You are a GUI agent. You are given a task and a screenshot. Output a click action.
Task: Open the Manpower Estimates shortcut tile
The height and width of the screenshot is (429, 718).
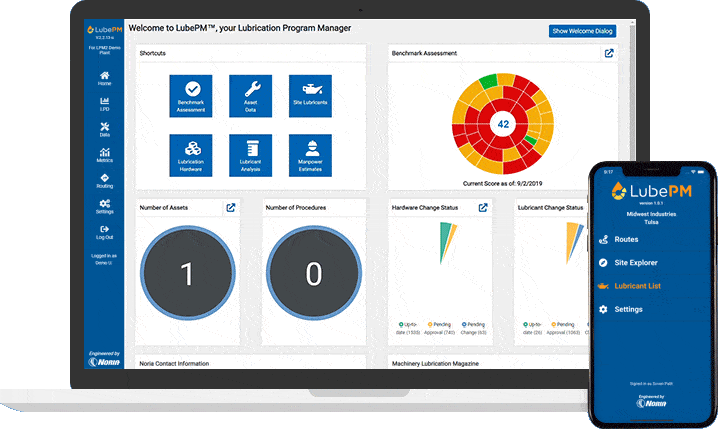pos(311,156)
